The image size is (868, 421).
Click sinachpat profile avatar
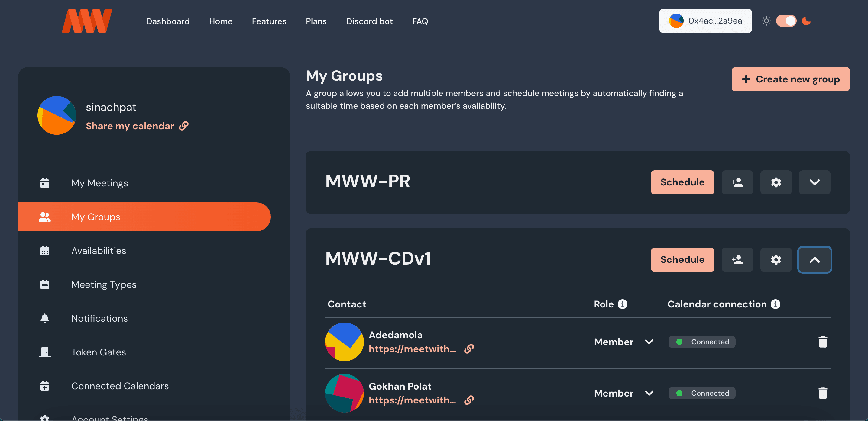(x=57, y=115)
